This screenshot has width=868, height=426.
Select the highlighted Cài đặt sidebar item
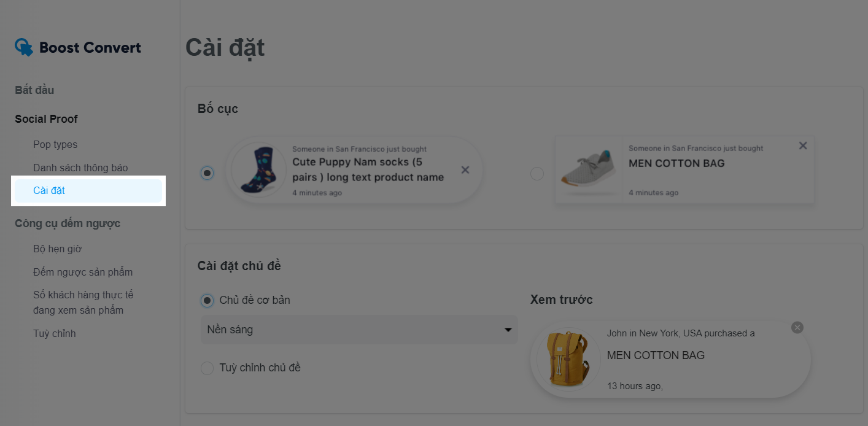pos(88,190)
